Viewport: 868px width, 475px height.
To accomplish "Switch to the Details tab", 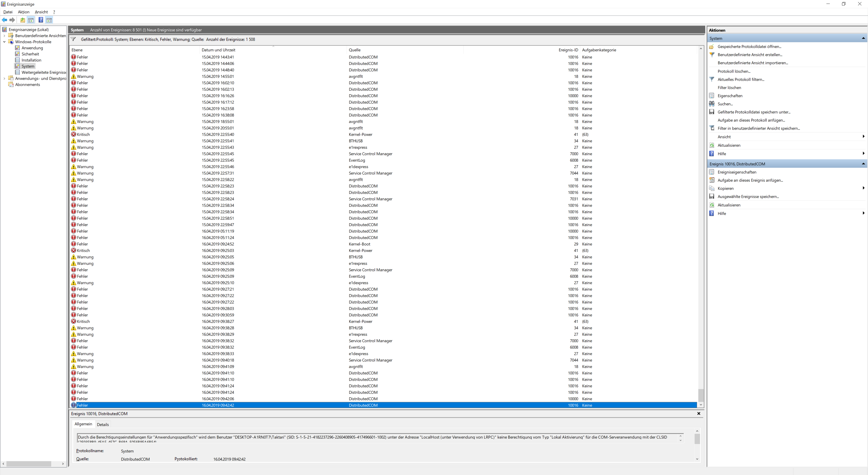I will pos(103,424).
